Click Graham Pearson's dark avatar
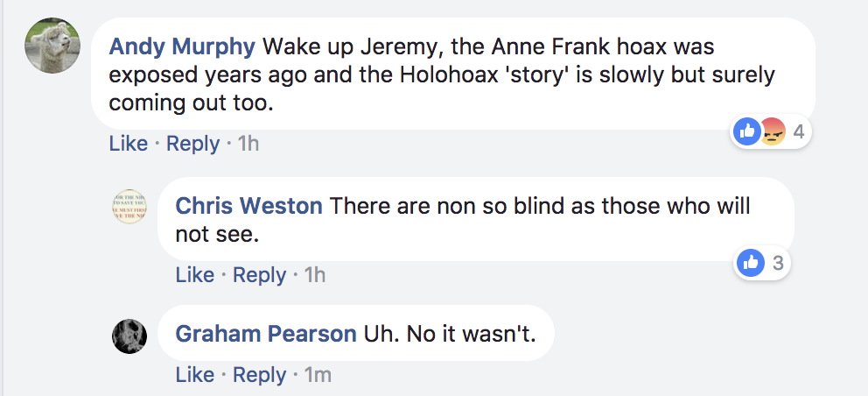Viewport: 868px width, 396px height. pos(129,336)
